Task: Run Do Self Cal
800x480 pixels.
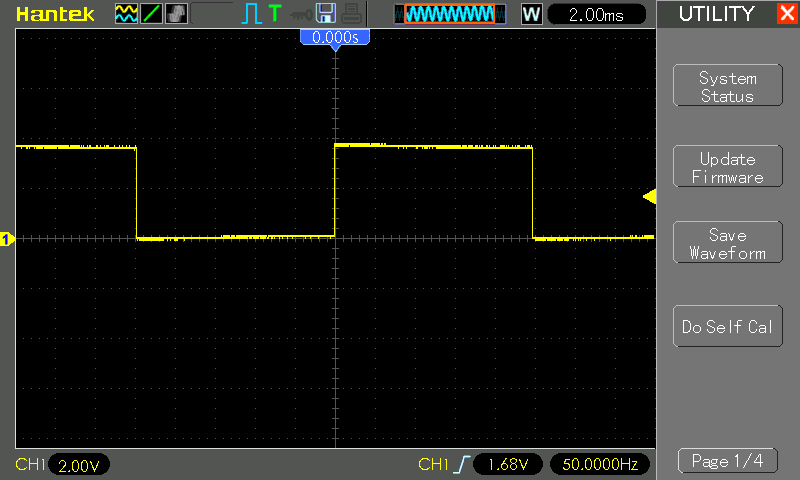Action: pos(727,327)
